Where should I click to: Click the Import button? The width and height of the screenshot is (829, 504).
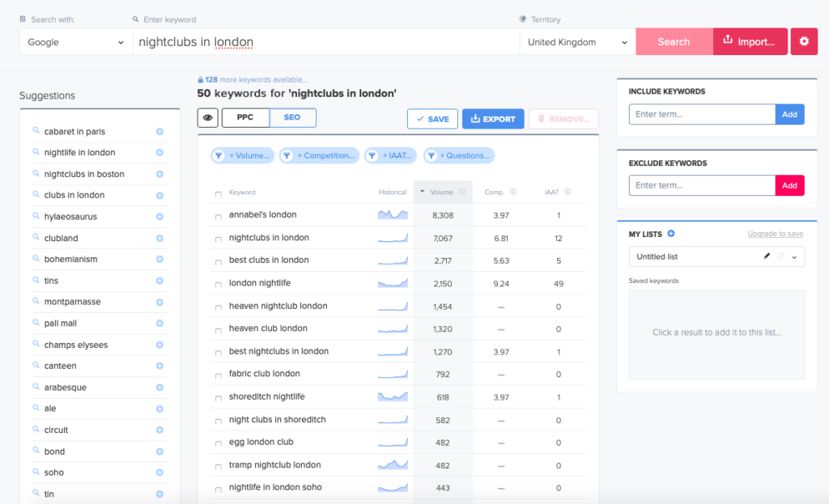point(750,42)
